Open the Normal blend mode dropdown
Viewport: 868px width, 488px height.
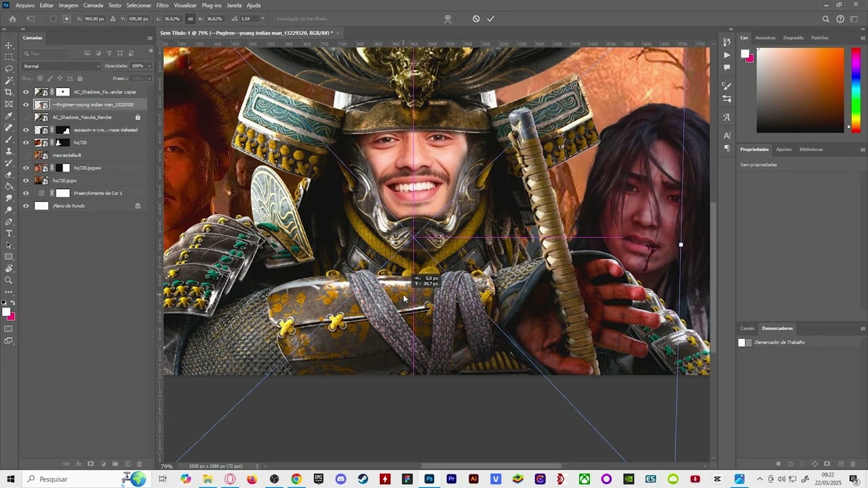pos(62,66)
